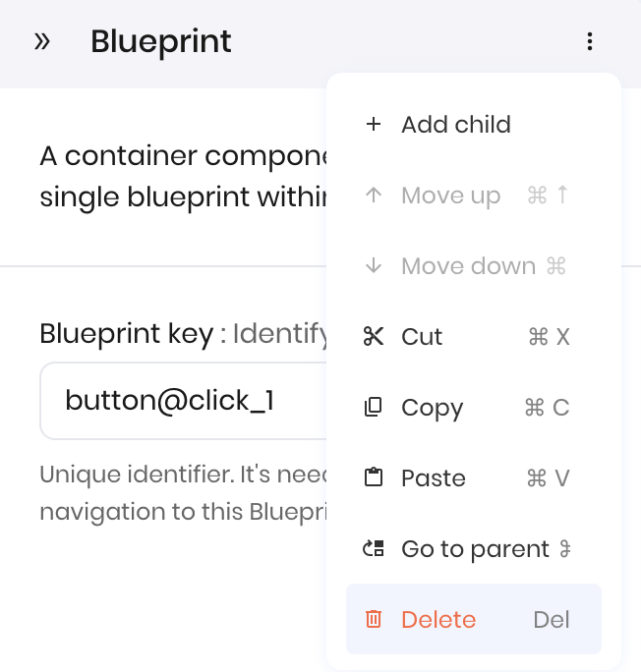Screen dimensions: 641x672
Task: Click the clipboard Paste icon
Action: tap(374, 477)
